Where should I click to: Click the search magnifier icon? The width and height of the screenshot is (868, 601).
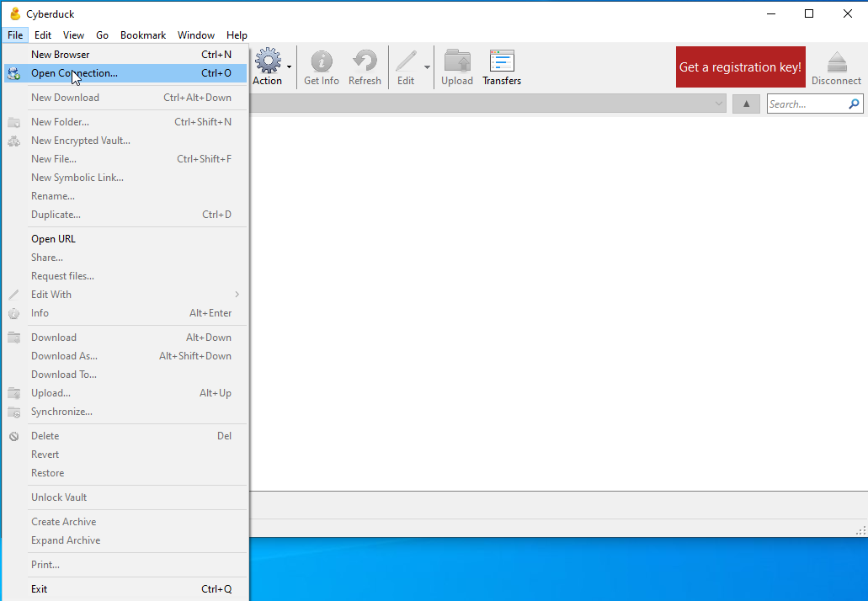point(855,104)
